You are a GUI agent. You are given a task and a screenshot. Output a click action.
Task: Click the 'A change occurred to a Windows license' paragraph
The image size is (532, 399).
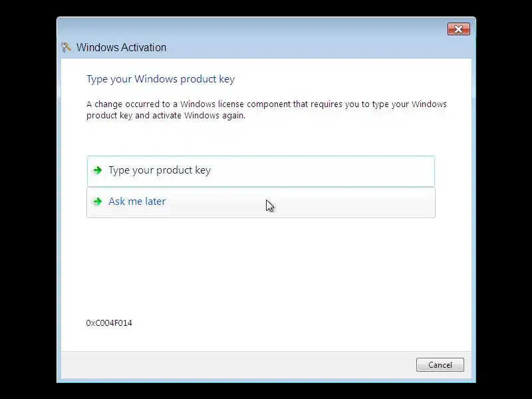pos(267,110)
